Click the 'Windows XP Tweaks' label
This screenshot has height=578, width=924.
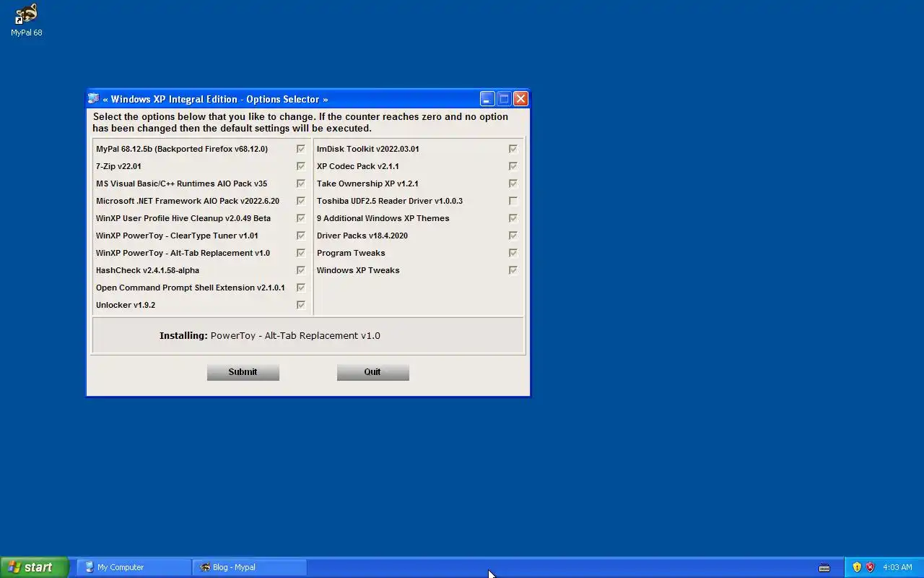(x=358, y=270)
